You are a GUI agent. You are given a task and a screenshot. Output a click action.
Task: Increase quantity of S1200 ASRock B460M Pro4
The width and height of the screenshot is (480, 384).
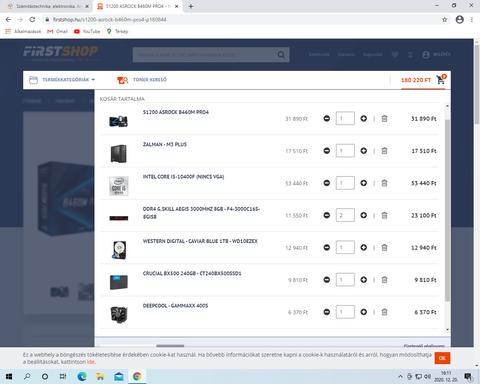click(364, 118)
